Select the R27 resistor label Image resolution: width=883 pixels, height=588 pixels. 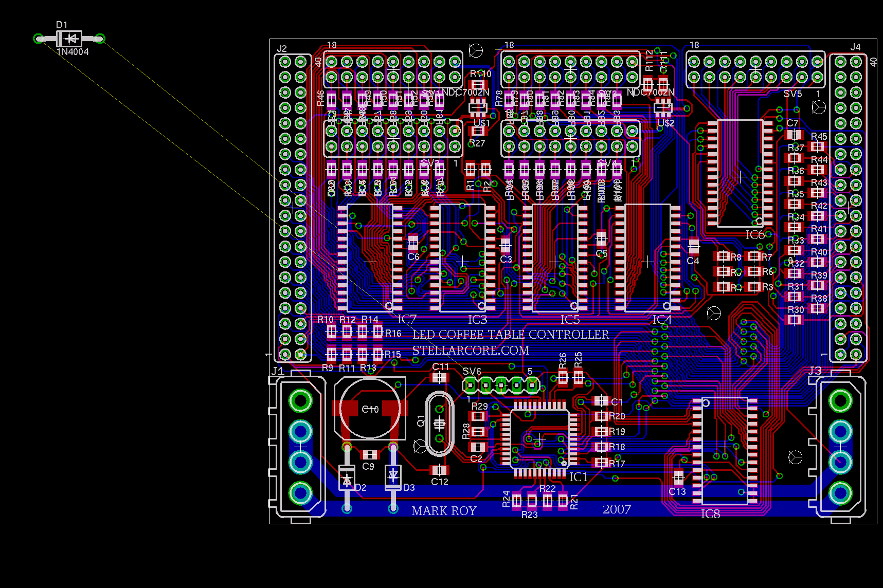(477, 143)
